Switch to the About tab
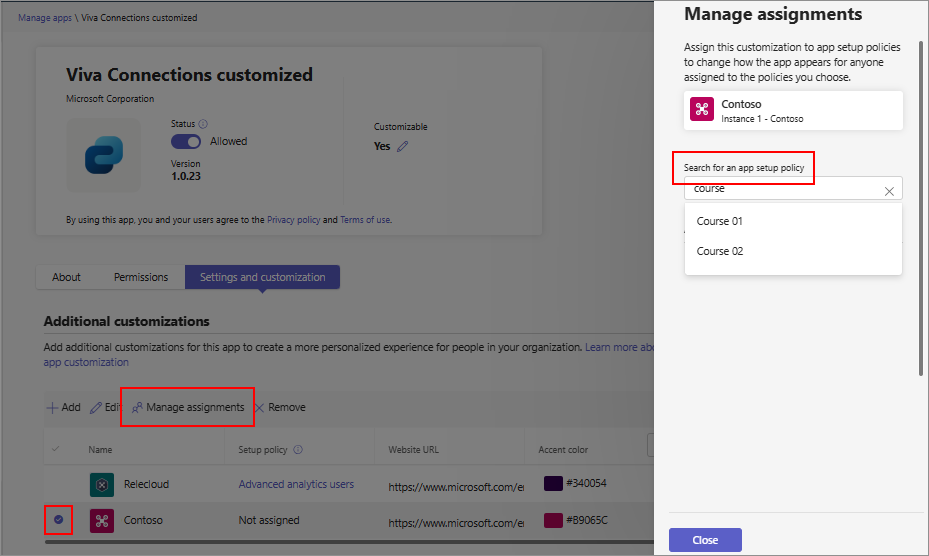This screenshot has width=929, height=556. (x=66, y=277)
